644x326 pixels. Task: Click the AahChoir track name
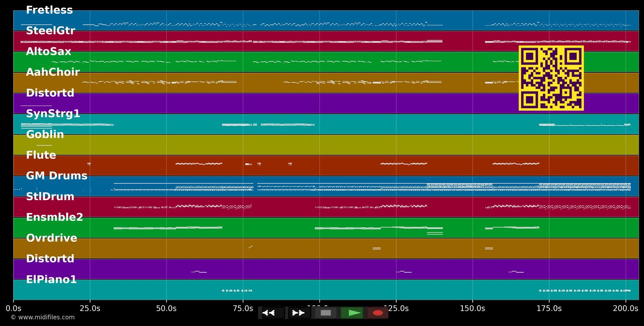(53, 73)
